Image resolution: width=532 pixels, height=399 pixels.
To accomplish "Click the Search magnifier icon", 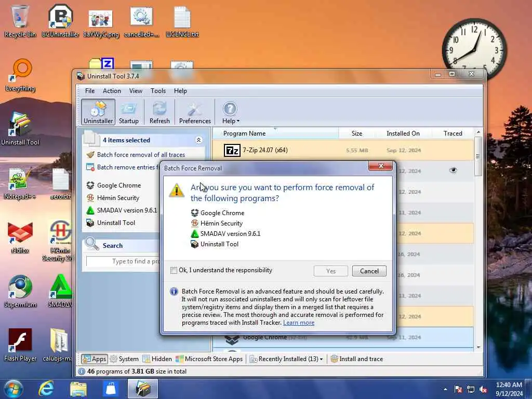I will (91, 244).
